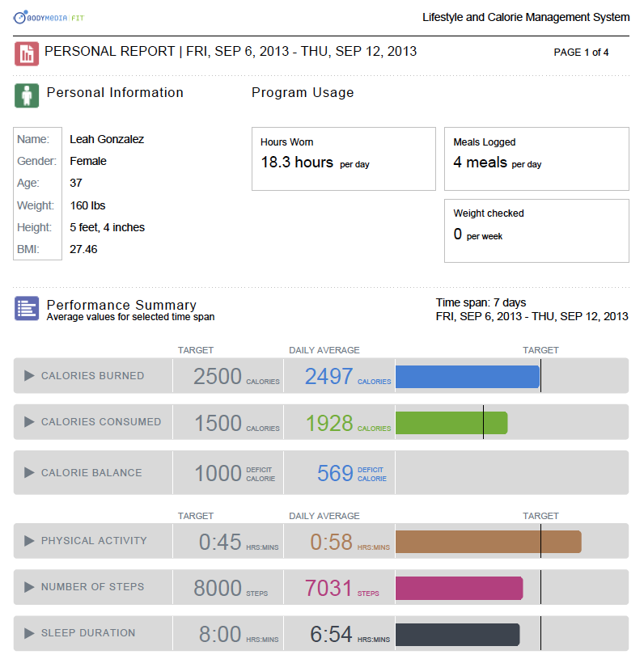Click the 2497 daily average calories value

click(329, 377)
